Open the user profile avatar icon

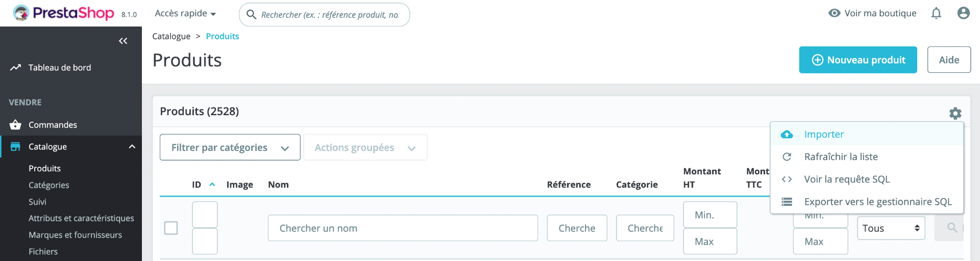(963, 13)
